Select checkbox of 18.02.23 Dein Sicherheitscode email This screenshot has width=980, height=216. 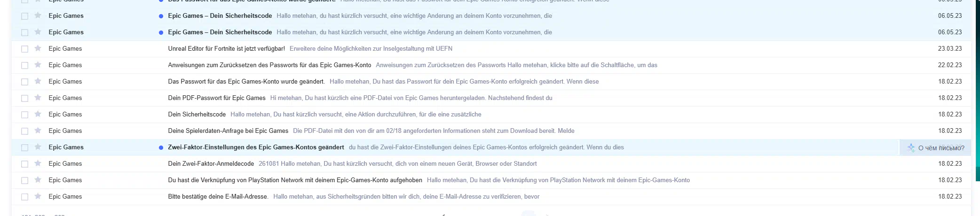click(x=25, y=115)
